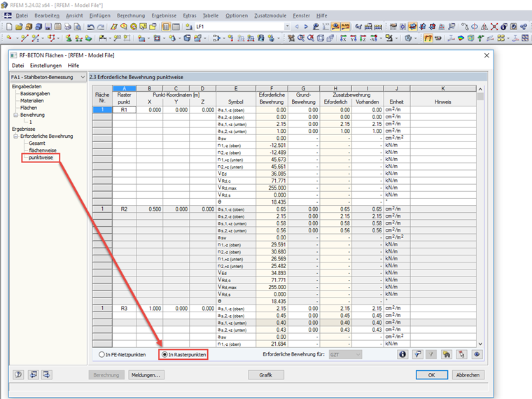Select flächenweise in the tree

click(x=43, y=150)
